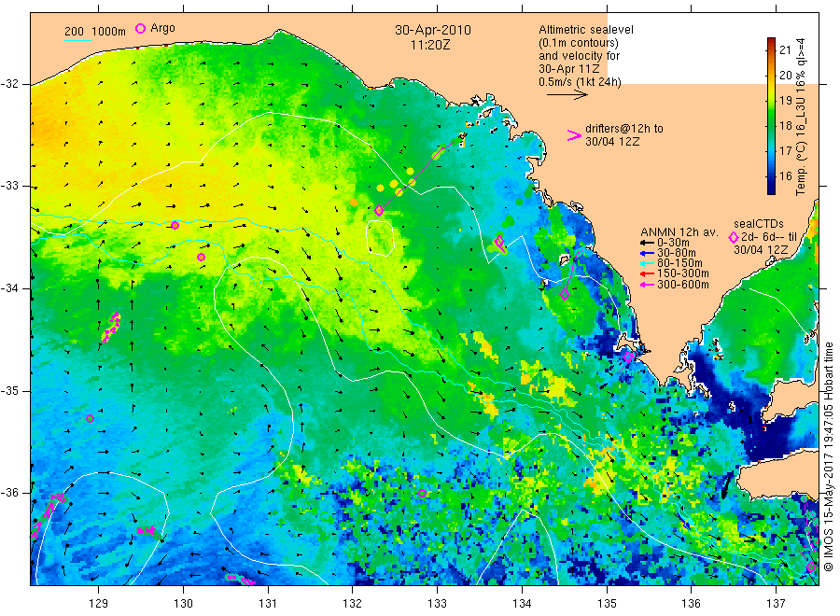Image resolution: width=840 pixels, height=616 pixels.
Task: Click latitude axis label -34
Action: [9, 288]
